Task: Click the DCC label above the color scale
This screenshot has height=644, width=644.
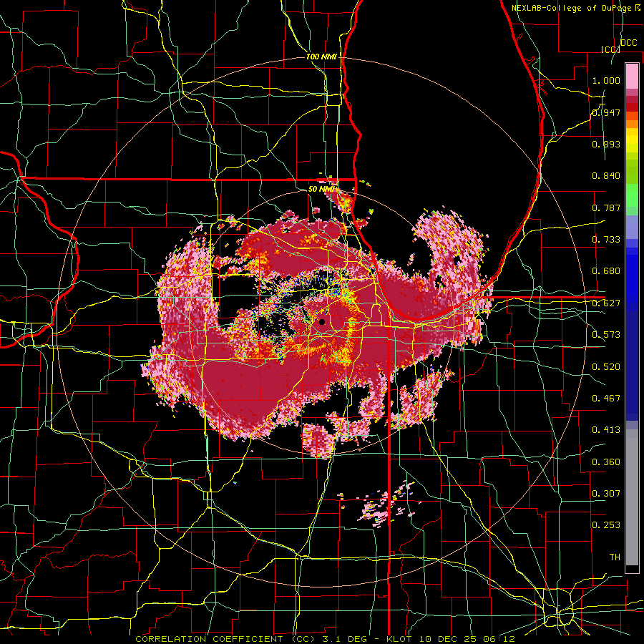Action: [629, 43]
